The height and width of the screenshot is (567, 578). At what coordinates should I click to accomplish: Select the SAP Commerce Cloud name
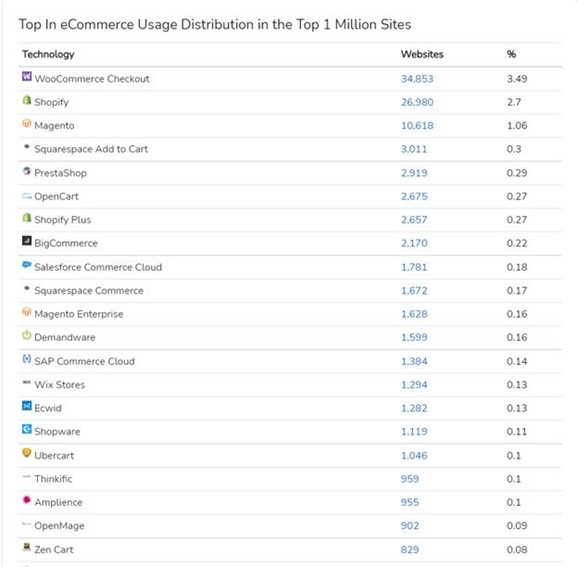point(84,361)
